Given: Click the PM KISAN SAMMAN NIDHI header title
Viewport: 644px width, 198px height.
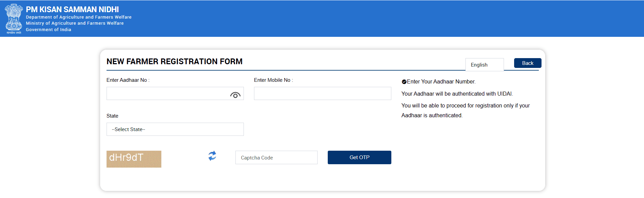Looking at the screenshot, I should pyautogui.click(x=72, y=9).
